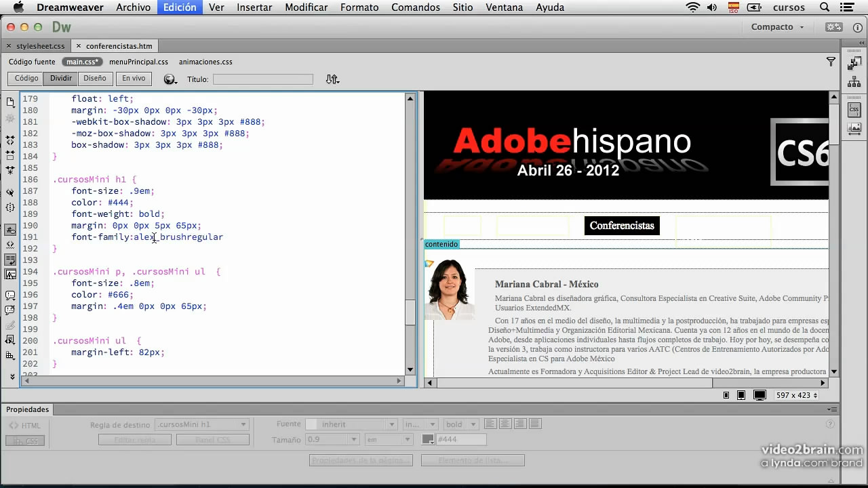The height and width of the screenshot is (488, 868).
Task: Click the sync settings icon near Compacto
Action: click(x=833, y=27)
